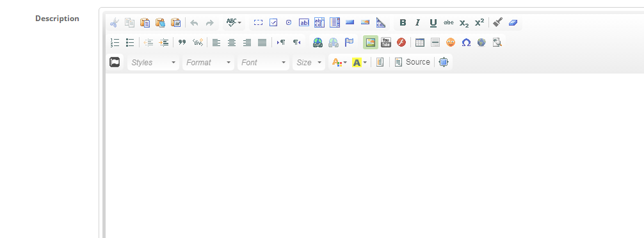Insert a selection field element

pyautogui.click(x=335, y=22)
